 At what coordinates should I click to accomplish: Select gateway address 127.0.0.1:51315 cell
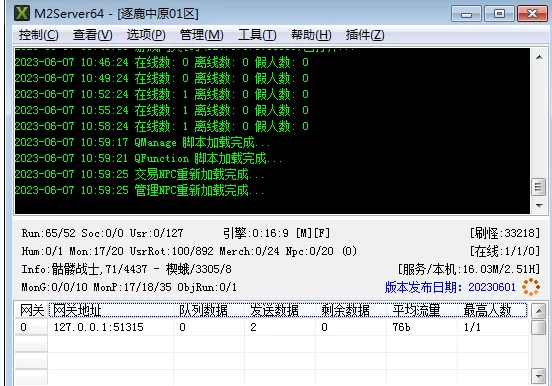pyautogui.click(x=111, y=327)
